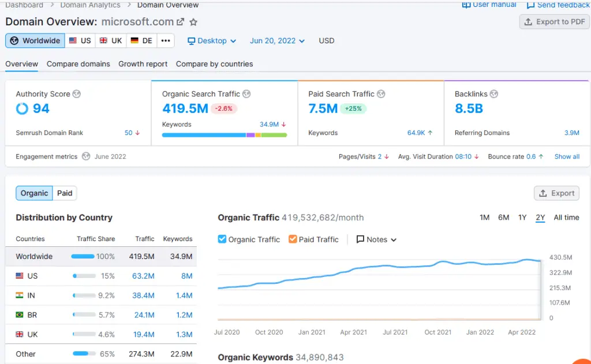Open the three-dots more countries button
This screenshot has width=591, height=364.
click(165, 41)
